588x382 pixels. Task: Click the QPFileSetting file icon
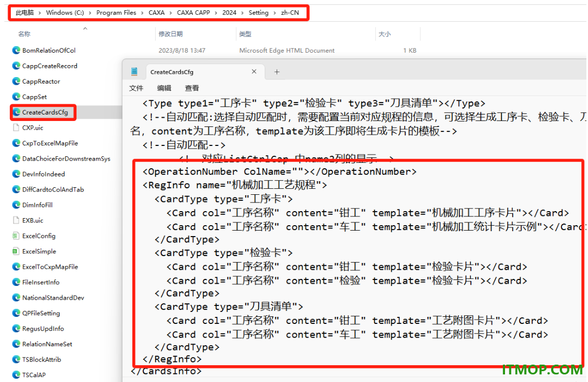(x=16, y=313)
